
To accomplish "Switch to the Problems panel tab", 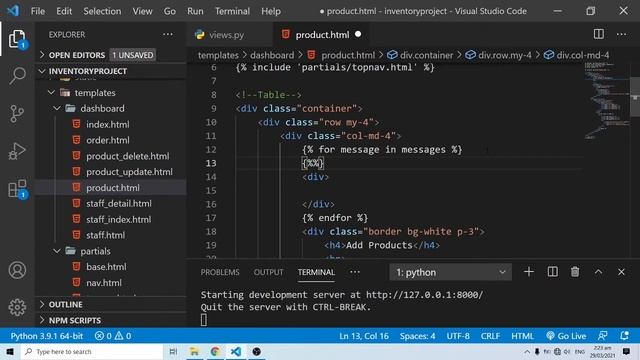I will tap(220, 272).
